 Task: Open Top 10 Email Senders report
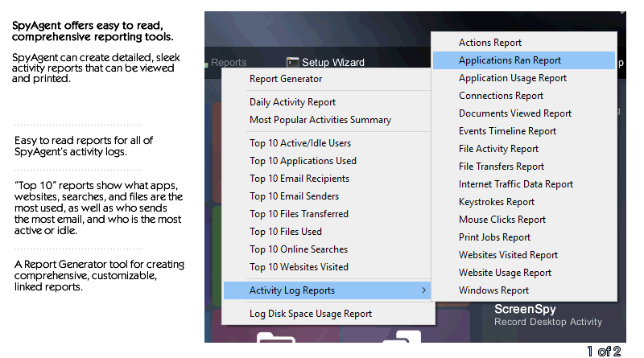click(x=327, y=195)
